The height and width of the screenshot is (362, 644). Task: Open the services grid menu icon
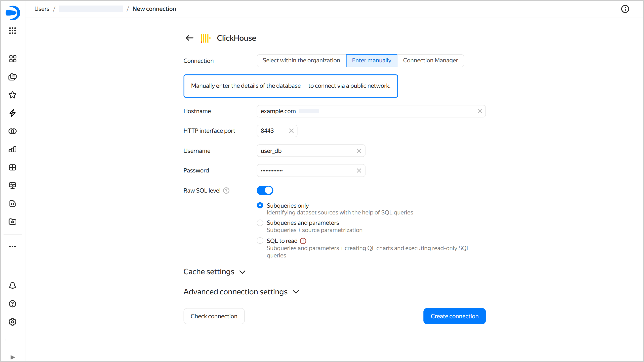pyautogui.click(x=13, y=31)
